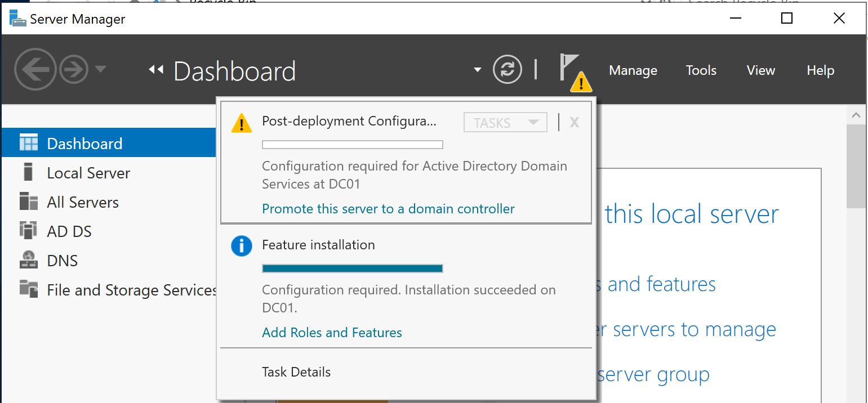Click the back navigation arrow
The height and width of the screenshot is (403, 868).
pyautogui.click(x=35, y=69)
